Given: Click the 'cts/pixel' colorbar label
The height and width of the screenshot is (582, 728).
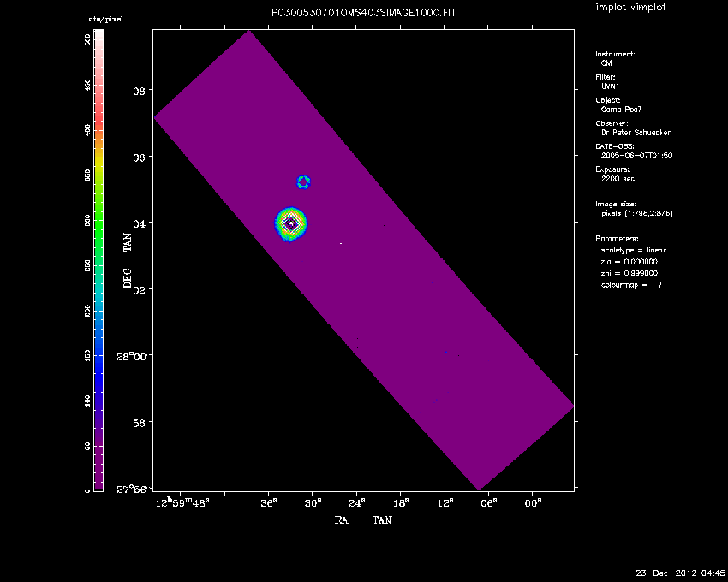Looking at the screenshot, I should coord(106,20).
